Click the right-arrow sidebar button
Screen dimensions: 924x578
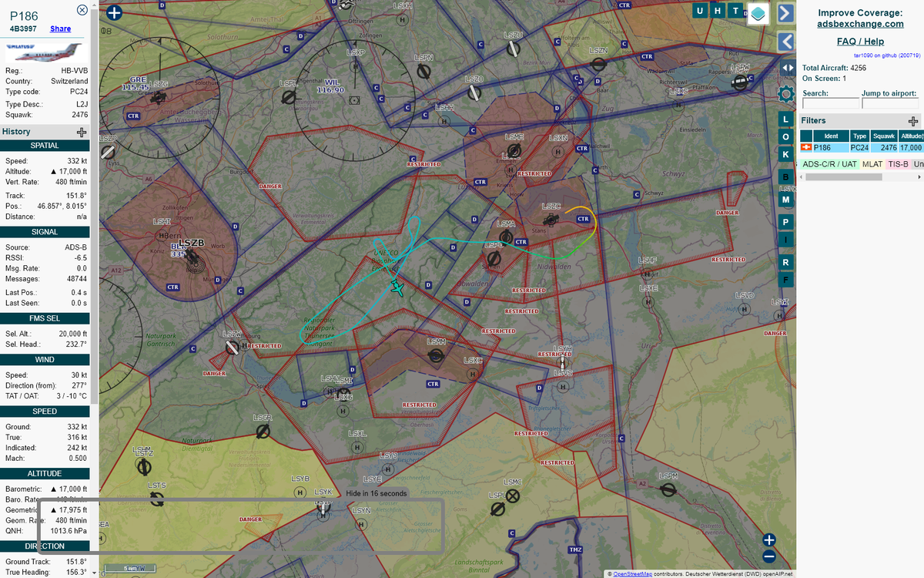pyautogui.click(x=785, y=13)
